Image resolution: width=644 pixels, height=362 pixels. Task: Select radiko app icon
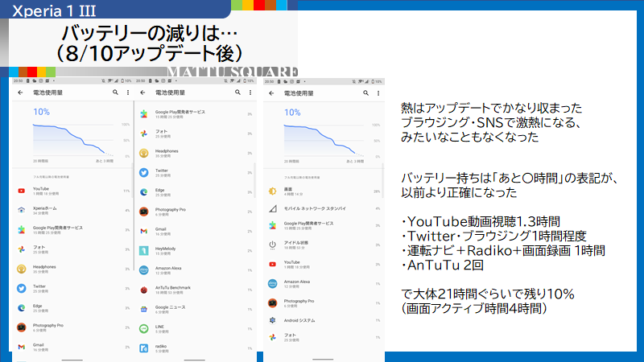tap(144, 348)
